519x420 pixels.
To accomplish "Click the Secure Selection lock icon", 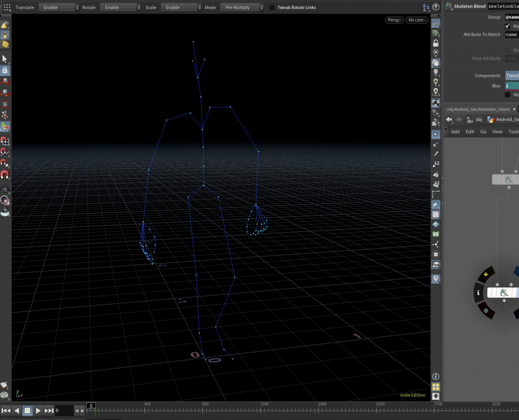I will (6, 71).
